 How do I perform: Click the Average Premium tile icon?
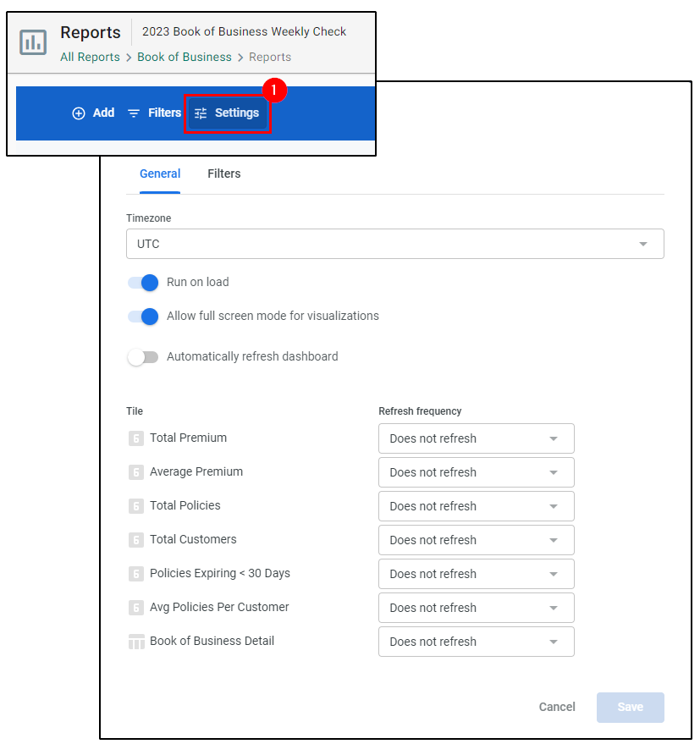136,472
